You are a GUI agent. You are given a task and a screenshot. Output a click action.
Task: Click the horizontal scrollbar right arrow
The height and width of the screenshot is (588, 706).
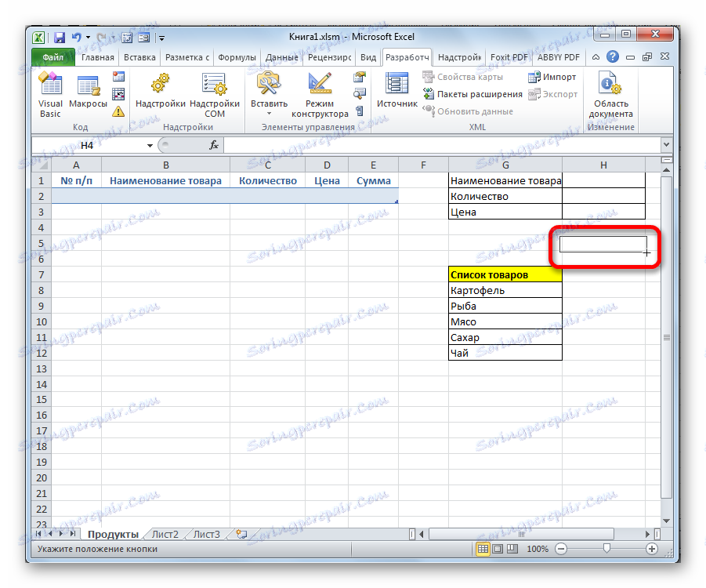click(x=647, y=535)
